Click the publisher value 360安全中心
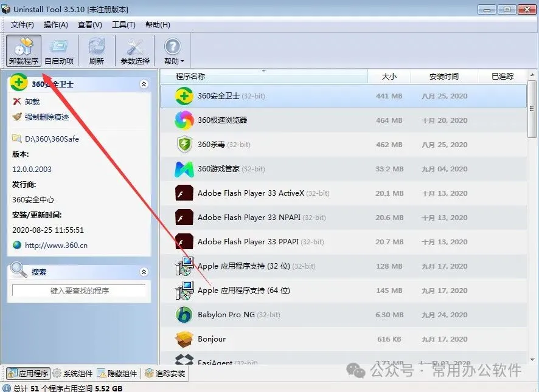The height and width of the screenshot is (392, 539). (x=33, y=200)
